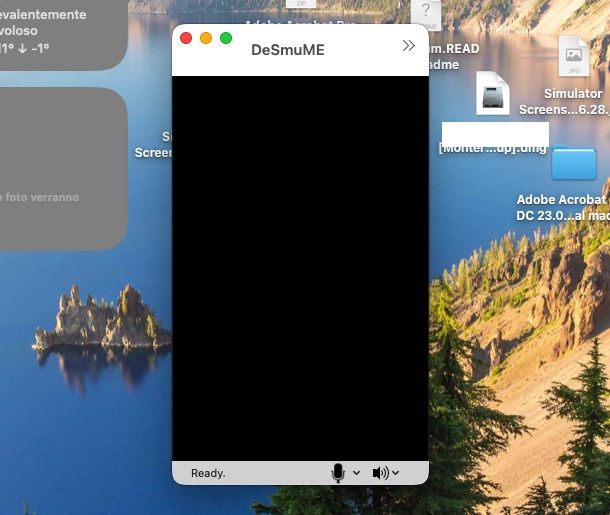Expand the speaker volume dropdown arrow
This screenshot has width=610, height=515.
click(396, 473)
